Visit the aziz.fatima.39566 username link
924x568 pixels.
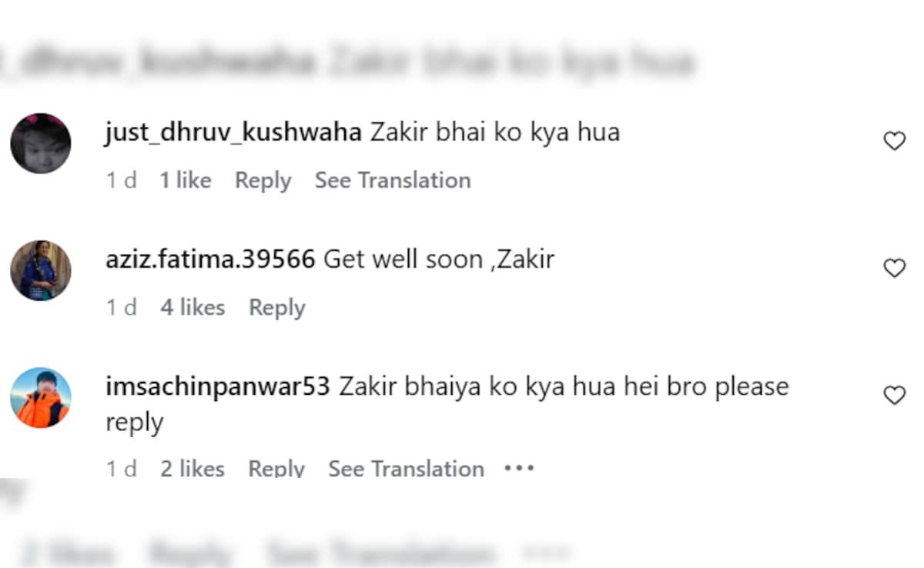click(x=210, y=259)
